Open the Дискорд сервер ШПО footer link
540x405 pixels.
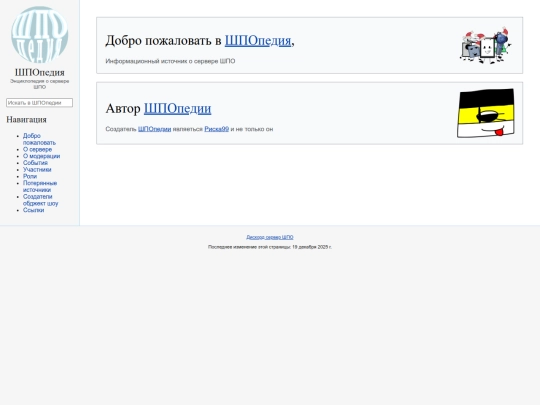click(270, 237)
